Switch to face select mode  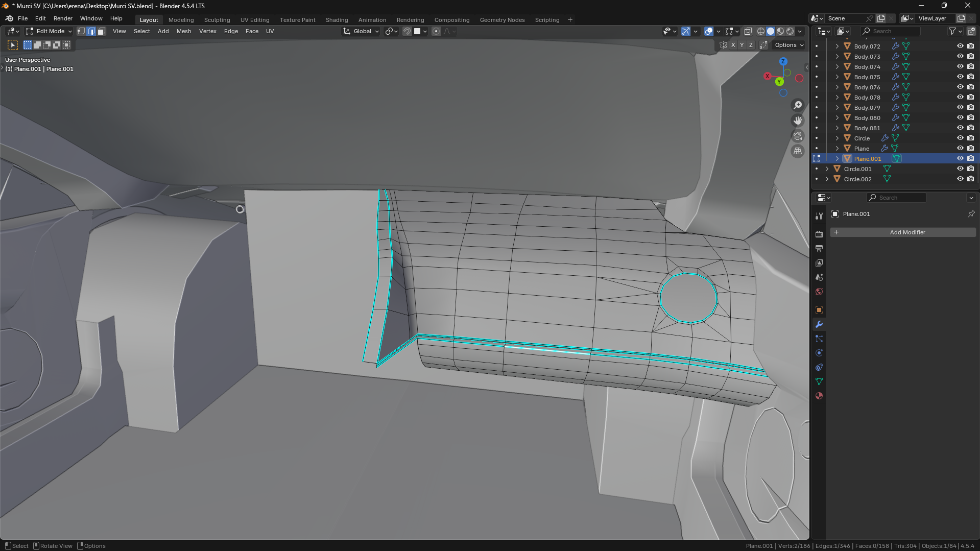[101, 31]
